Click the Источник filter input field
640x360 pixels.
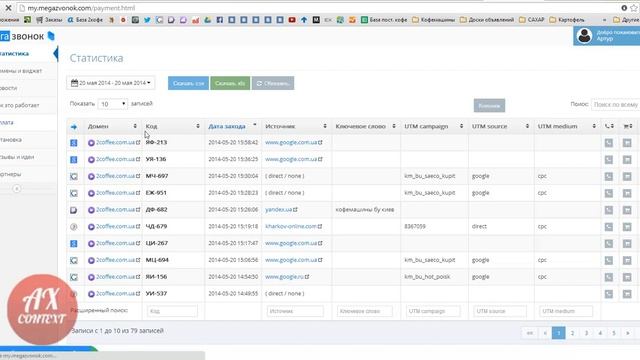(x=295, y=311)
